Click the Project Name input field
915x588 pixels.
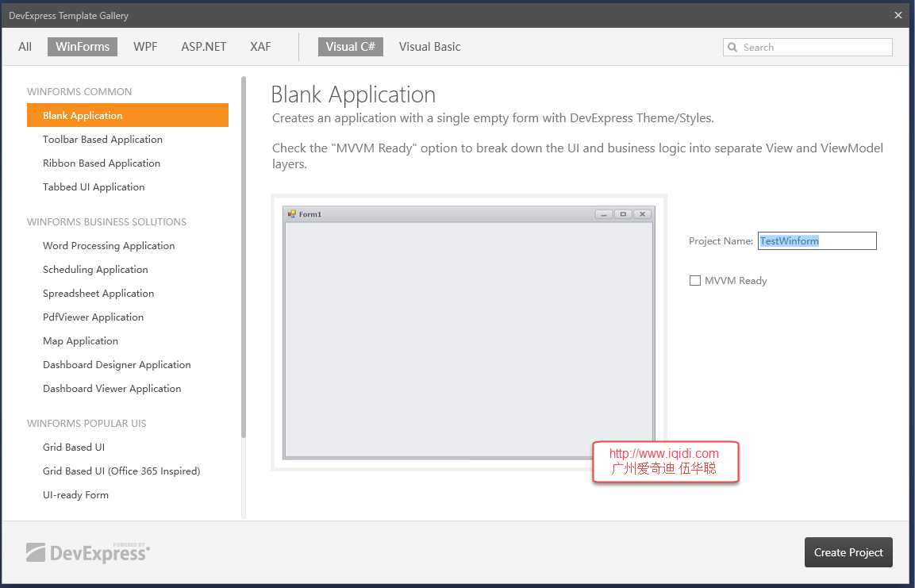(817, 241)
